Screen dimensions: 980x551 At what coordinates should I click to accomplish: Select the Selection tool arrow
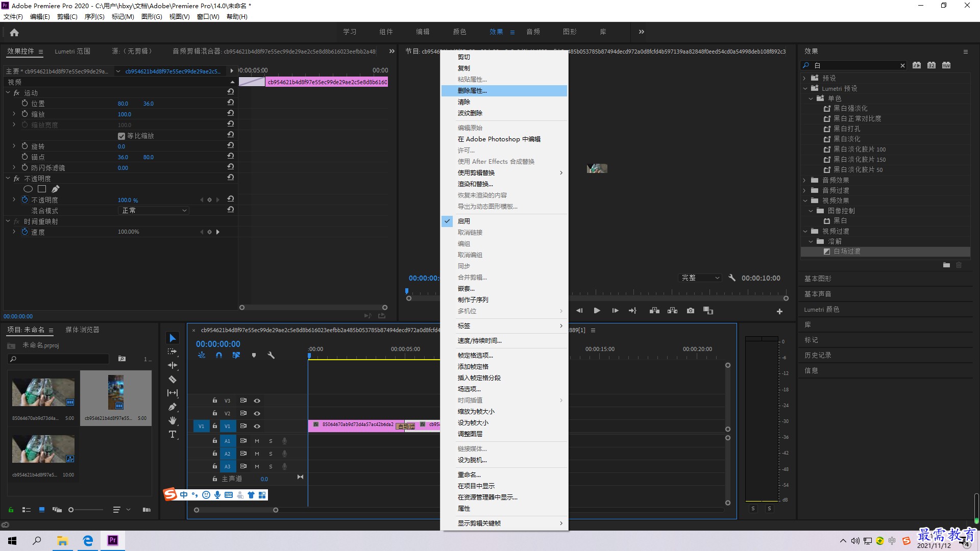[x=173, y=338]
